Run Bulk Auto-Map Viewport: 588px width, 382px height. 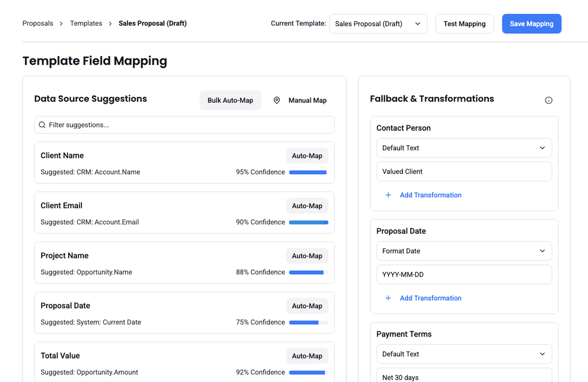230,100
